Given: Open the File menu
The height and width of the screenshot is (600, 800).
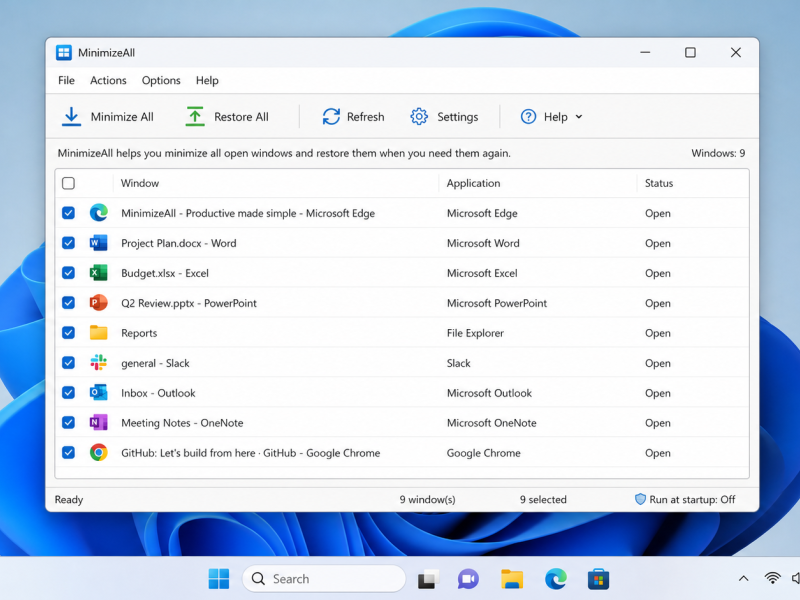Looking at the screenshot, I should [66, 80].
